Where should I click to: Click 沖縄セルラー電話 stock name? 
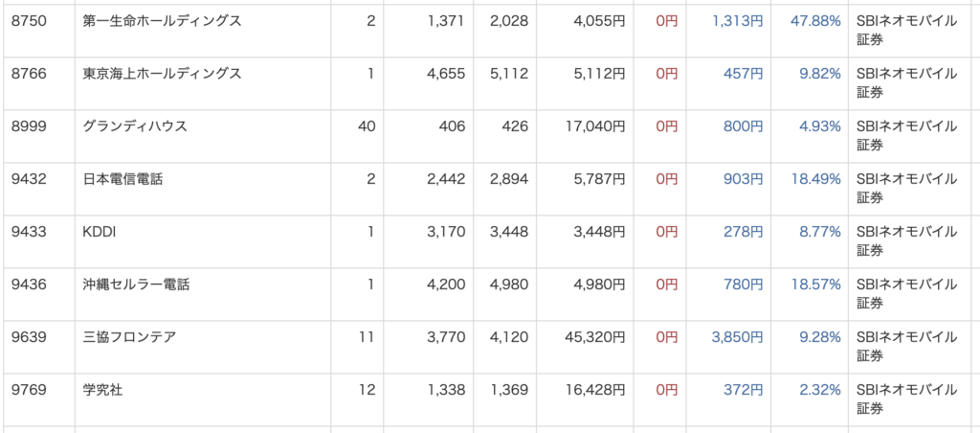(x=136, y=285)
